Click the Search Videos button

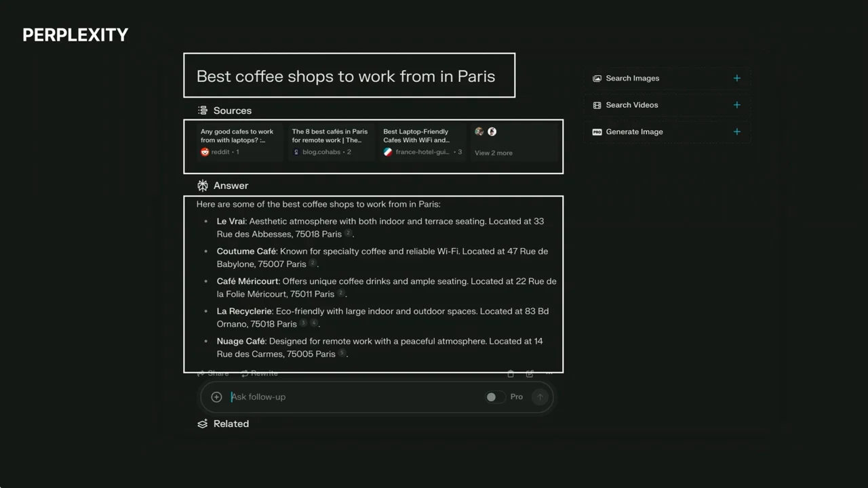tap(667, 105)
